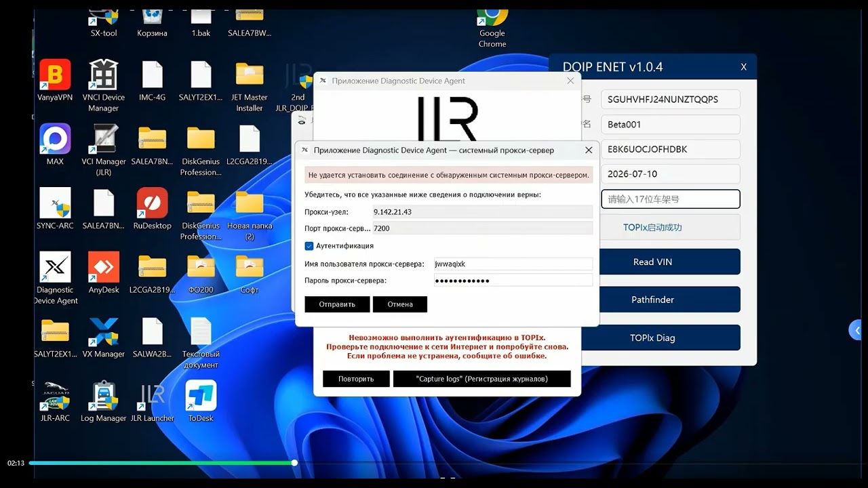Screen dimensions: 868x488
Task: Close the системный прокси-сервер dialog
Action: coord(589,150)
